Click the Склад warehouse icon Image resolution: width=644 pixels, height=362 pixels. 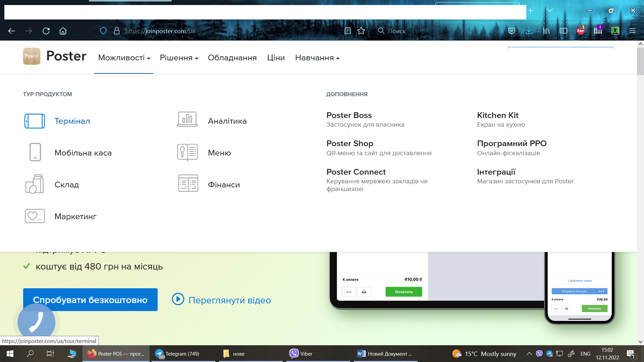[35, 184]
